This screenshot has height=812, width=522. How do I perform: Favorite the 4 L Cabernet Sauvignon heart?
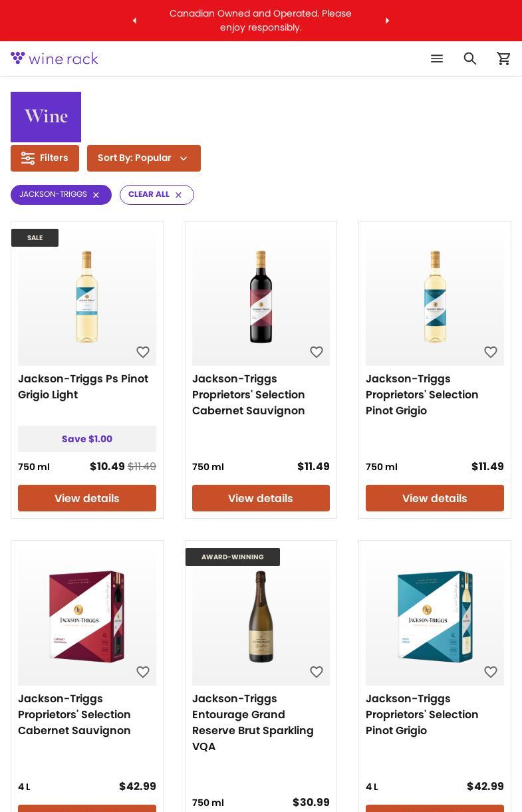(143, 672)
